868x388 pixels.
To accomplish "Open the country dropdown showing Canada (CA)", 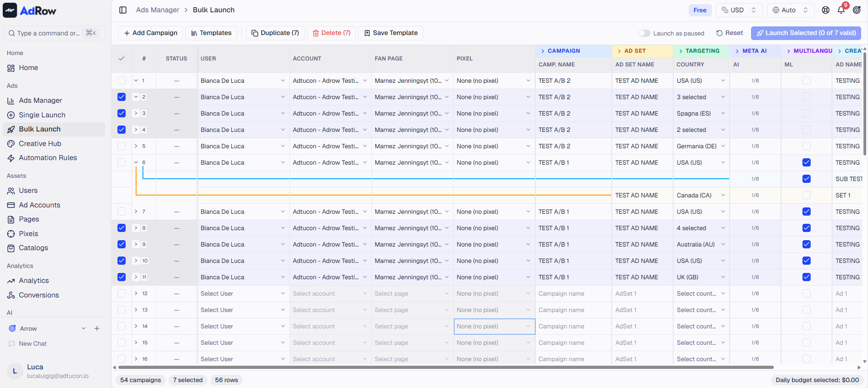I will click(x=700, y=195).
